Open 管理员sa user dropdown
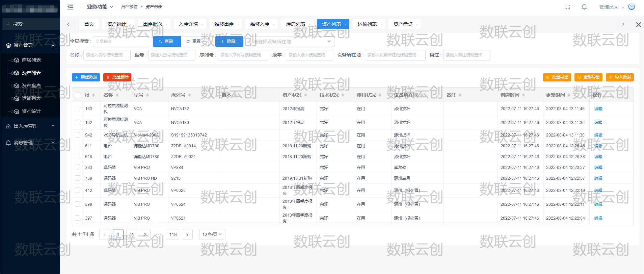The width and height of the screenshot is (644, 274). 611,7
